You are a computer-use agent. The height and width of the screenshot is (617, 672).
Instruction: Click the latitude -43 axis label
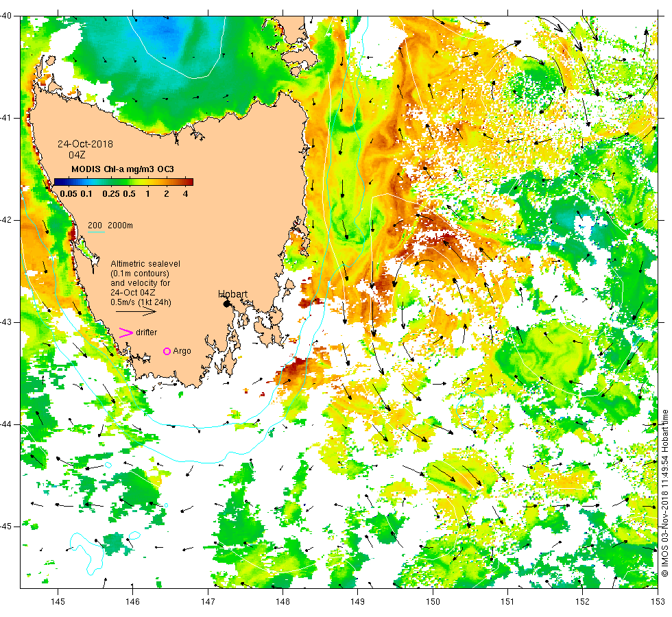click(x=6, y=322)
